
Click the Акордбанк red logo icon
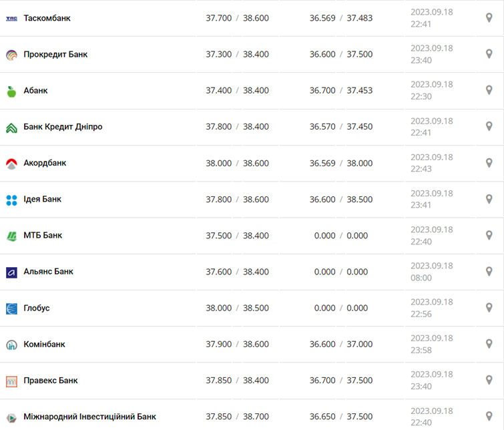point(11,164)
